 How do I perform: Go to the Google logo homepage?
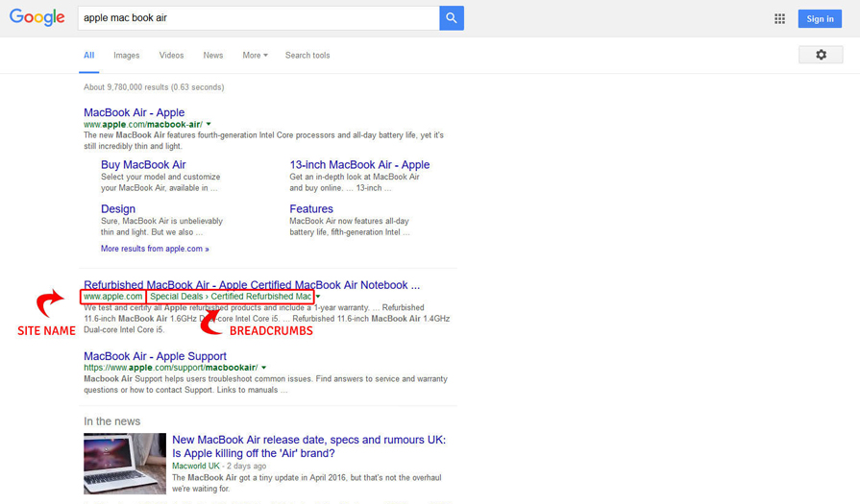click(x=37, y=17)
